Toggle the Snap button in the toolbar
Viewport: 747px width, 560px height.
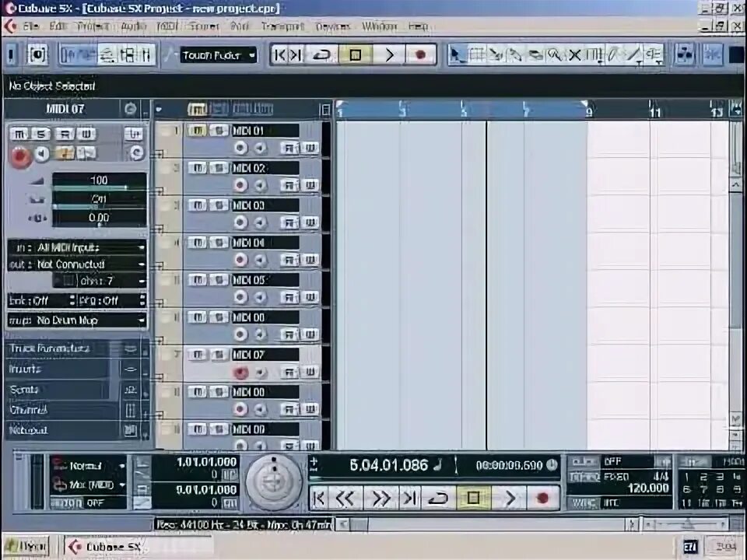point(713,54)
